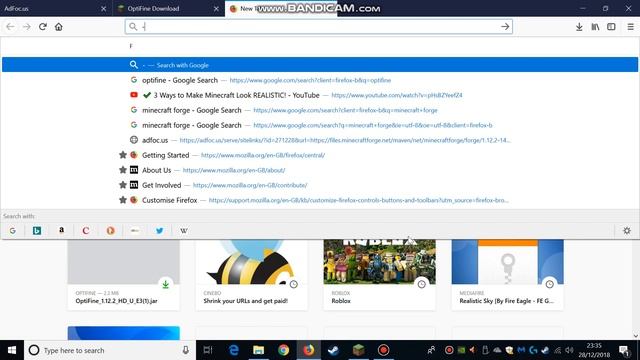Switch to the OptiFine Download tab
This screenshot has height=360, width=640.
click(x=163, y=9)
